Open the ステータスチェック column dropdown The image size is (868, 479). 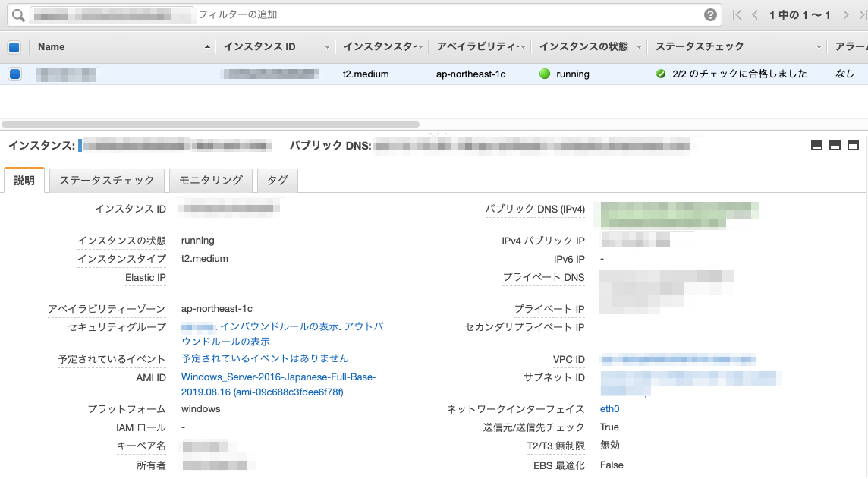pyautogui.click(x=818, y=46)
